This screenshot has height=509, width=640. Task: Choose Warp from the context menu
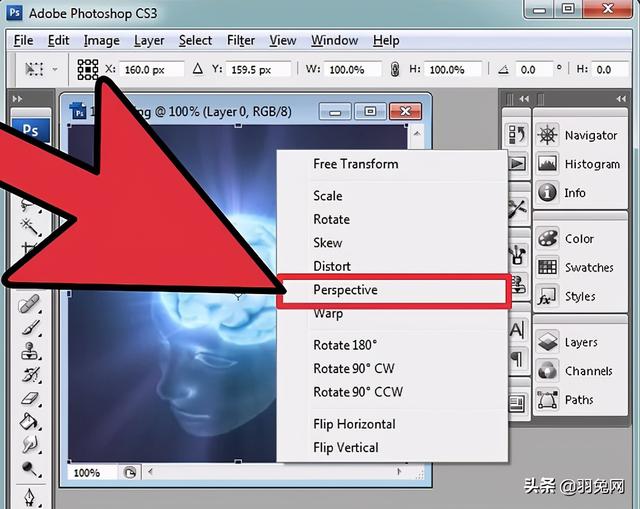(393, 314)
